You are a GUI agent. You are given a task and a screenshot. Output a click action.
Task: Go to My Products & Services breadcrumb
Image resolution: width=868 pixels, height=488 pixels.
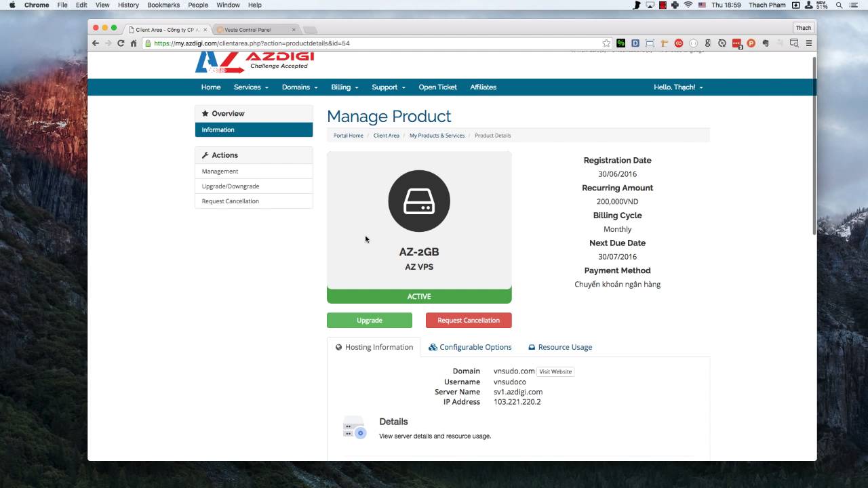(437, 136)
